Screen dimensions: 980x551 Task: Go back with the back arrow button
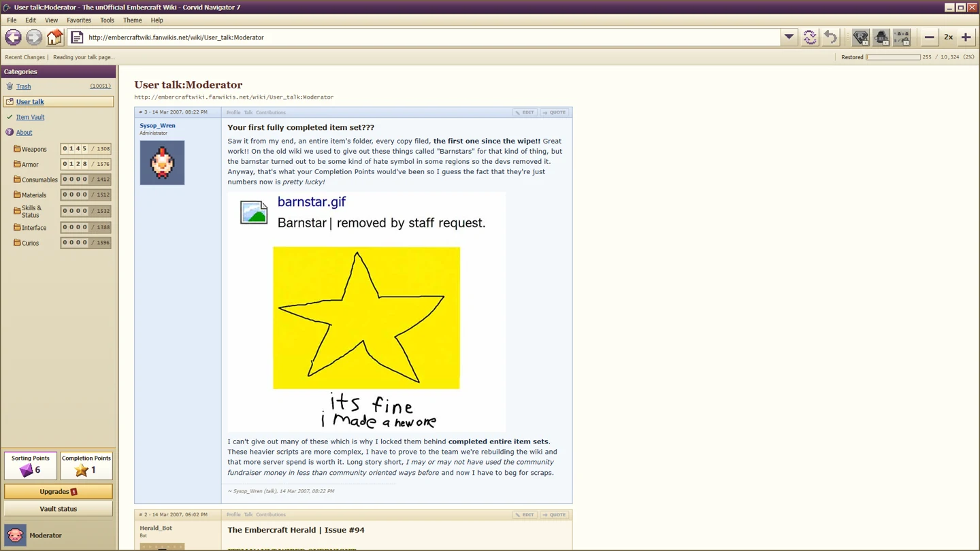13,37
